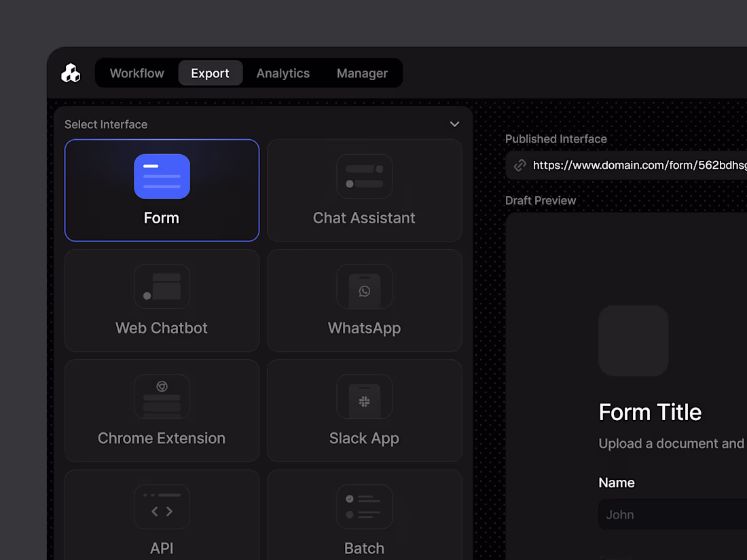Click the link icon beside the published URL

click(x=520, y=165)
